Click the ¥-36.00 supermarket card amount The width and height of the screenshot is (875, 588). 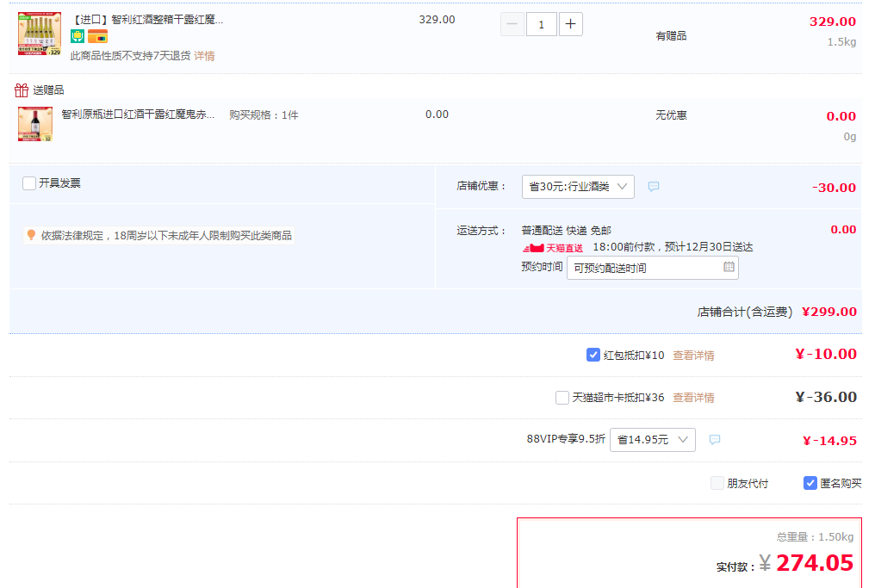826,397
